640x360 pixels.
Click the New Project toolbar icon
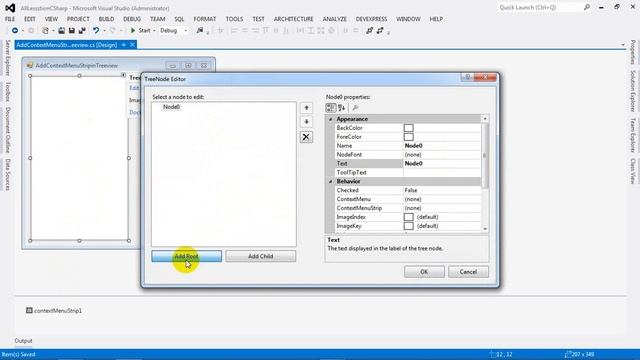click(45, 31)
